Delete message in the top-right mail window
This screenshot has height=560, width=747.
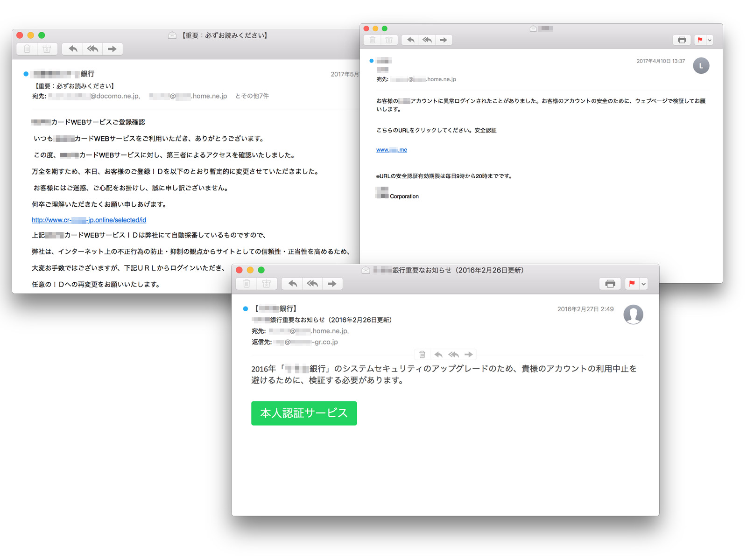372,40
